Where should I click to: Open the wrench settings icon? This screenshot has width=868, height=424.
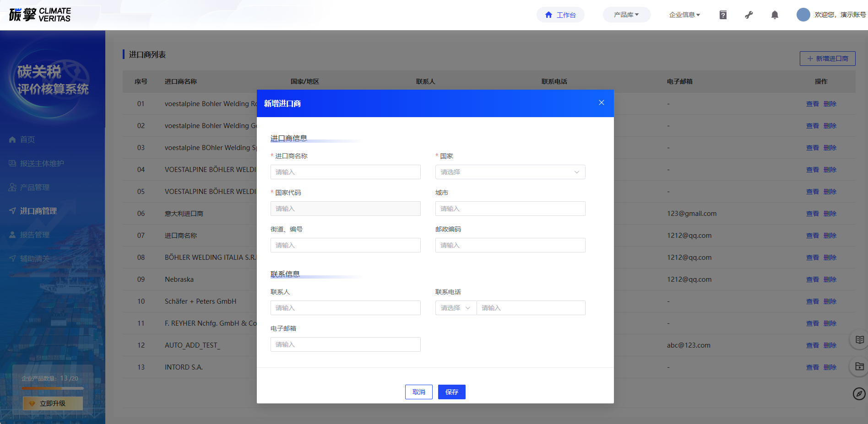pos(749,15)
